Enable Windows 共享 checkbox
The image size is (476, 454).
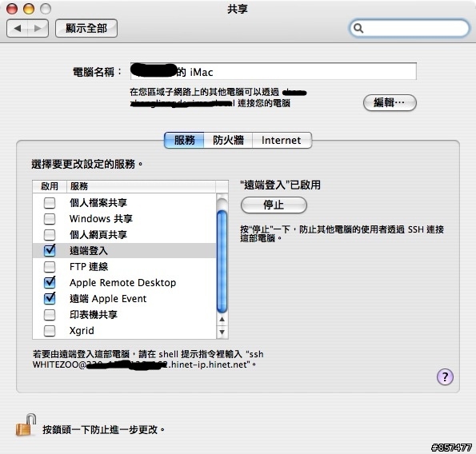(50, 219)
